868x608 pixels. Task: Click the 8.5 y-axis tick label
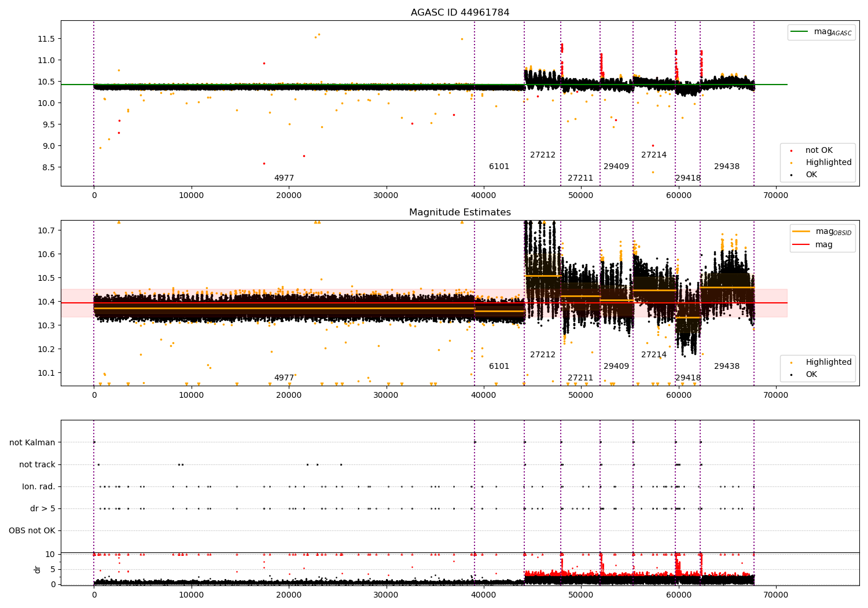(48, 167)
